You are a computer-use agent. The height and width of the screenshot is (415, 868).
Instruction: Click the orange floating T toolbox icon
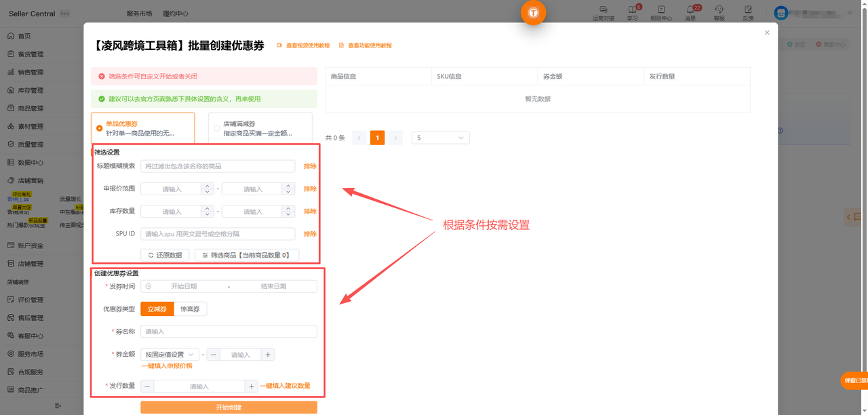534,13
